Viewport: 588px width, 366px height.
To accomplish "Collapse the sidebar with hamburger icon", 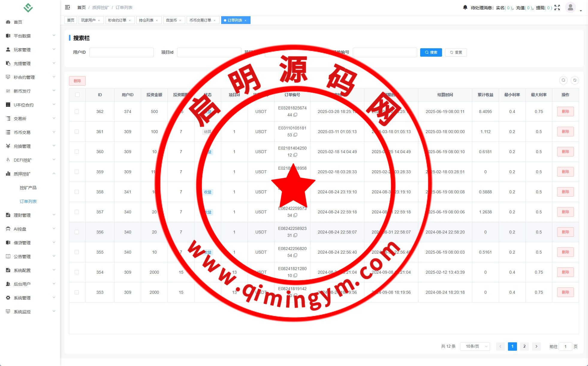I will (x=67, y=7).
